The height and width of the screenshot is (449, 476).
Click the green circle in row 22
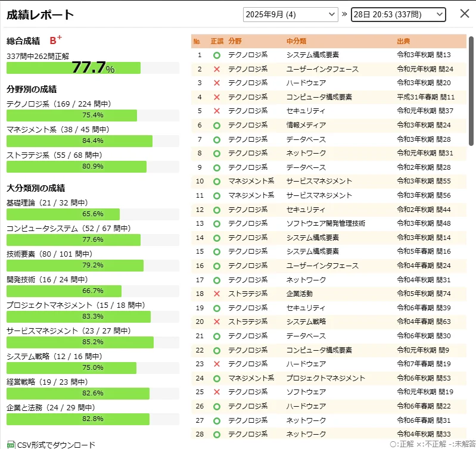(x=217, y=350)
